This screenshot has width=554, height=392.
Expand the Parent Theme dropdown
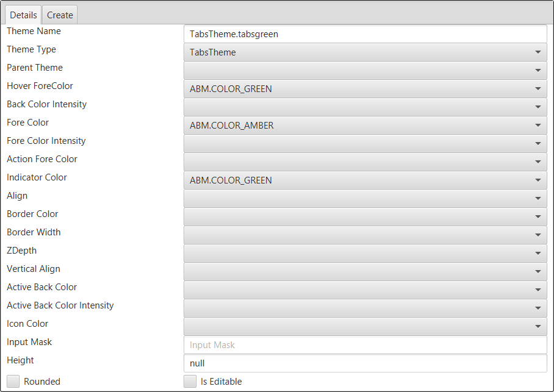point(365,71)
